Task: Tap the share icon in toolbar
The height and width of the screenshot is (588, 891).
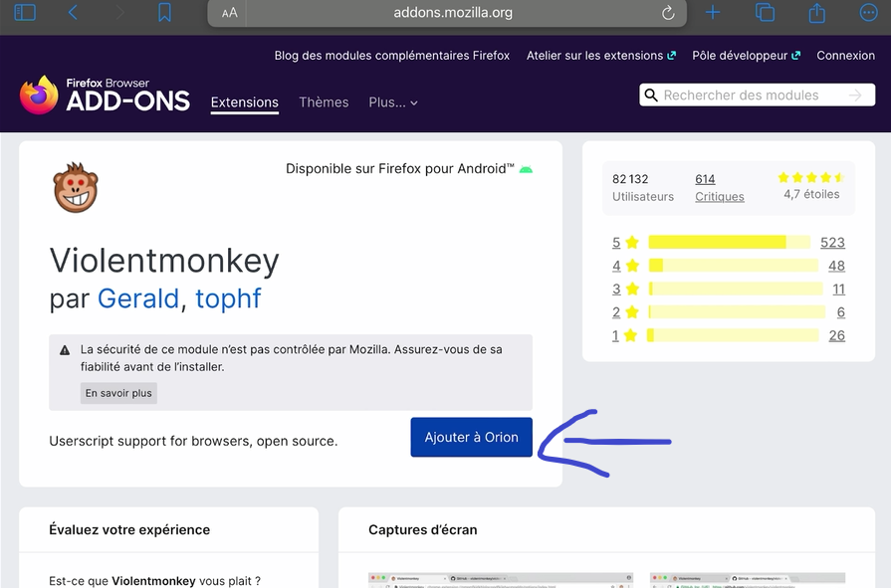Action: tap(817, 13)
